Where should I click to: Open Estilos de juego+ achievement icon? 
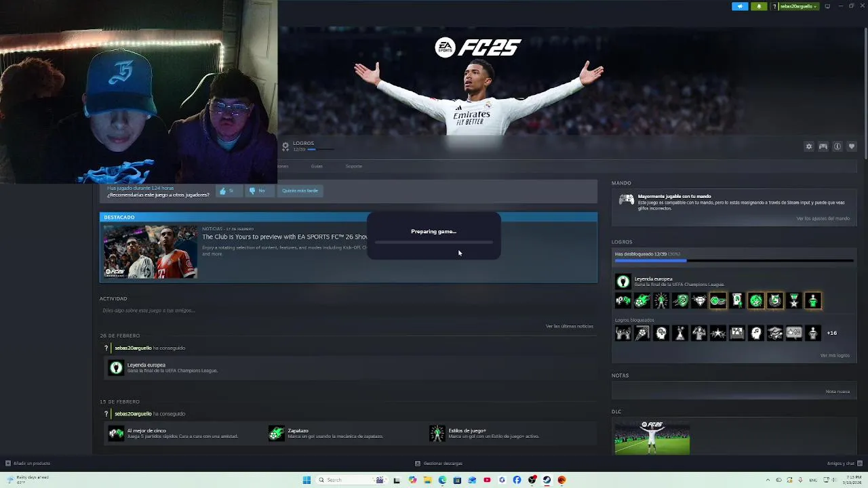[x=437, y=433]
